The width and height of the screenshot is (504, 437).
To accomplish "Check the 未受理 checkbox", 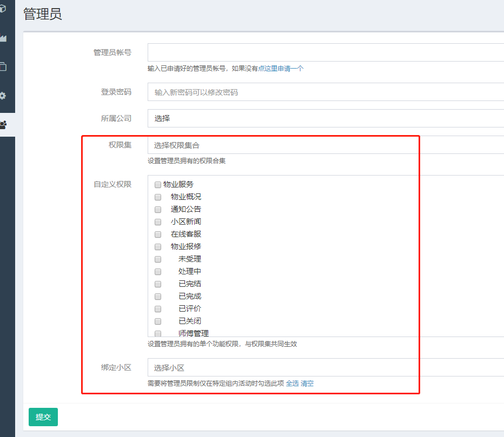I will click(x=157, y=259).
